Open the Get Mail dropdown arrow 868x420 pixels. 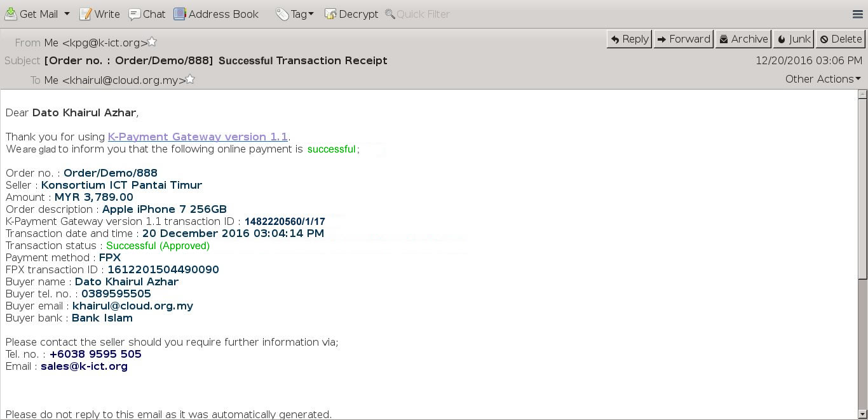67,14
